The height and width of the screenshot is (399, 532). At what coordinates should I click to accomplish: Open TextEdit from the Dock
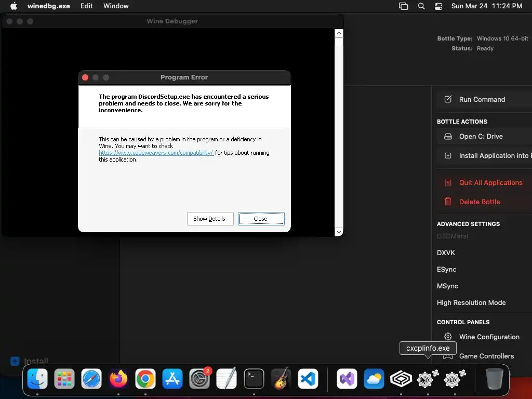[x=227, y=379]
